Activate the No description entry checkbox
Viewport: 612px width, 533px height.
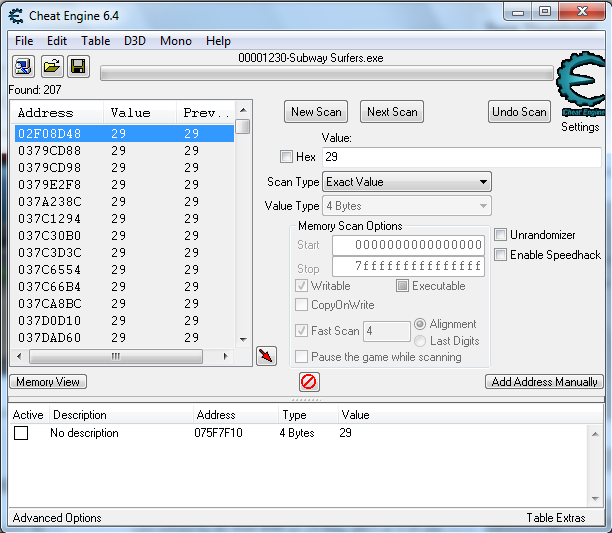click(21, 433)
